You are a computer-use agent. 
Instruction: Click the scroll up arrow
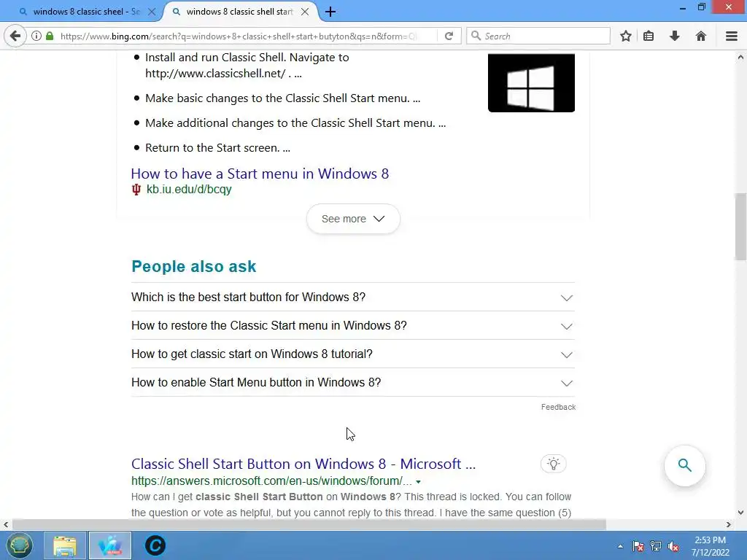pos(740,57)
